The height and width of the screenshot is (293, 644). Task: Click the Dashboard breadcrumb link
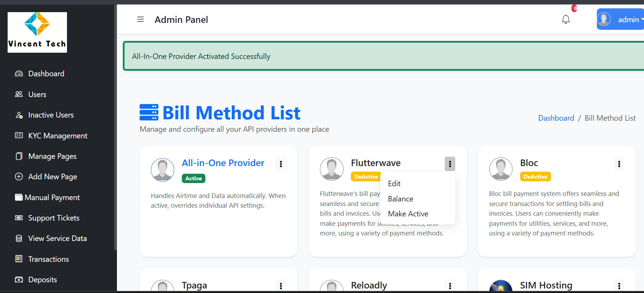[x=556, y=118]
